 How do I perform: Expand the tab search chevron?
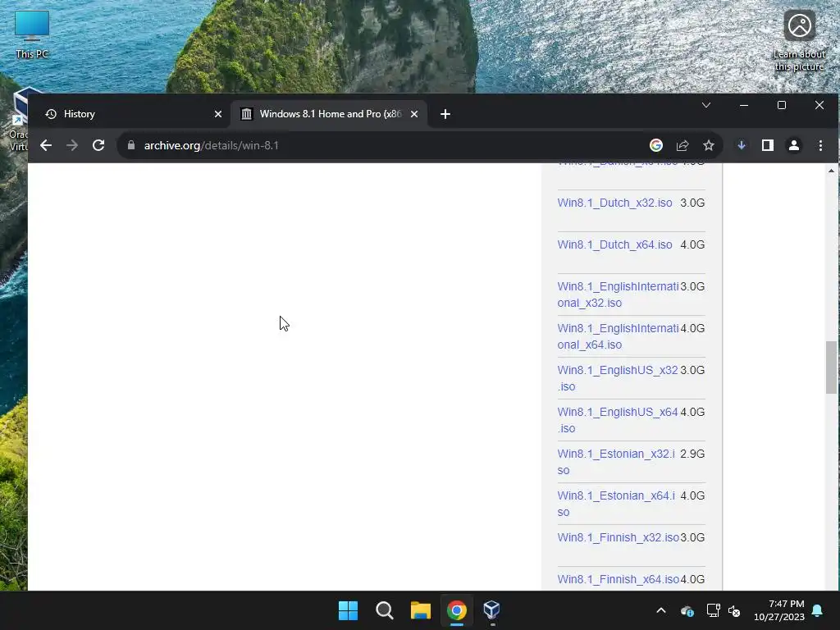[706, 105]
